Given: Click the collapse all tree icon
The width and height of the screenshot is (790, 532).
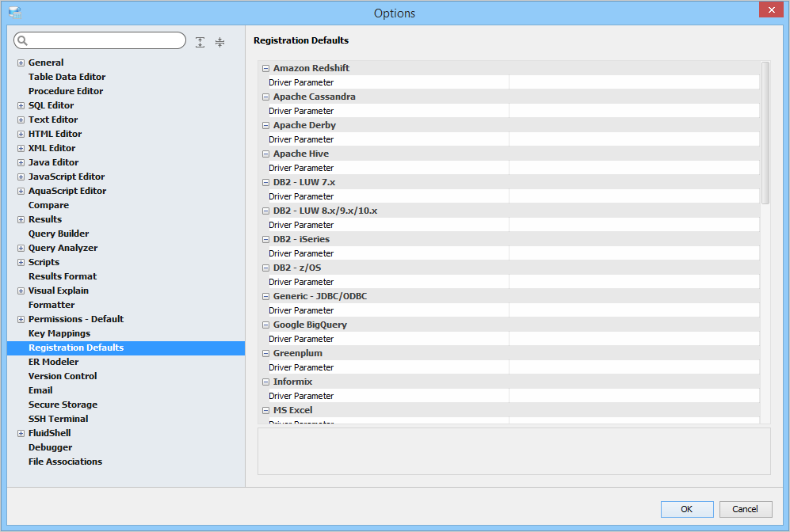Looking at the screenshot, I should coord(219,42).
